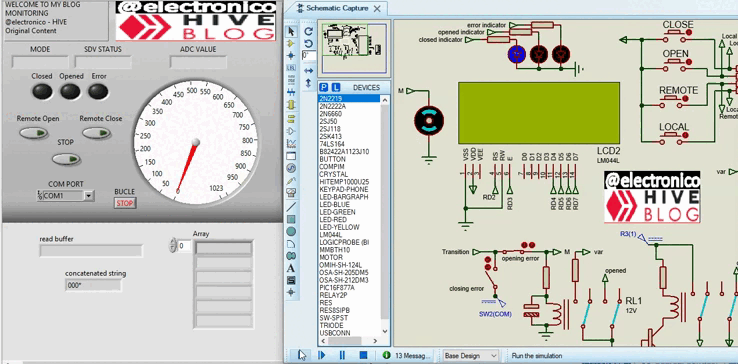Open Terminals Mode tool
This screenshot has width=738, height=364.
tap(291, 118)
